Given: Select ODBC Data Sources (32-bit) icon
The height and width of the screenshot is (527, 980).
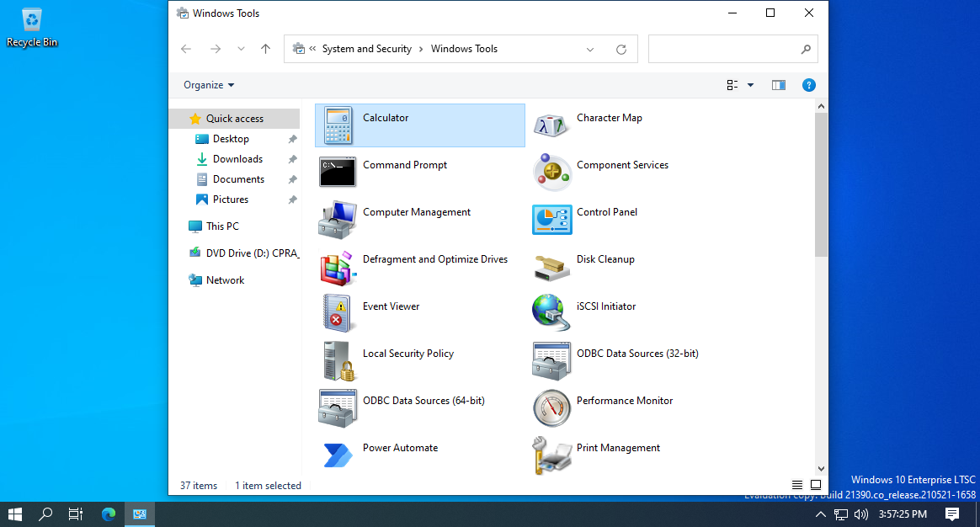Looking at the screenshot, I should pyautogui.click(x=551, y=360).
